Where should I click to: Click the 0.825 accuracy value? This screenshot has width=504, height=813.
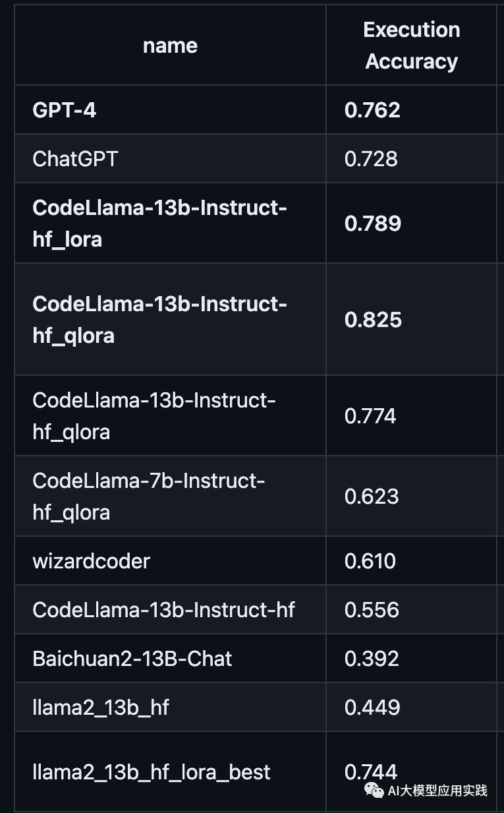pyautogui.click(x=373, y=320)
